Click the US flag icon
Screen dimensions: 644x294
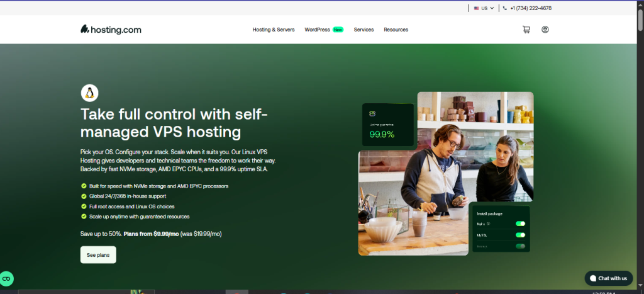coord(477,8)
